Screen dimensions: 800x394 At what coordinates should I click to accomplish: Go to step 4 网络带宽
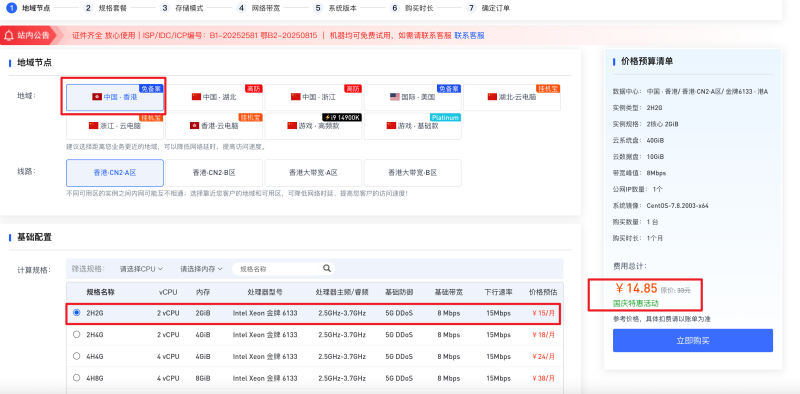tap(259, 8)
